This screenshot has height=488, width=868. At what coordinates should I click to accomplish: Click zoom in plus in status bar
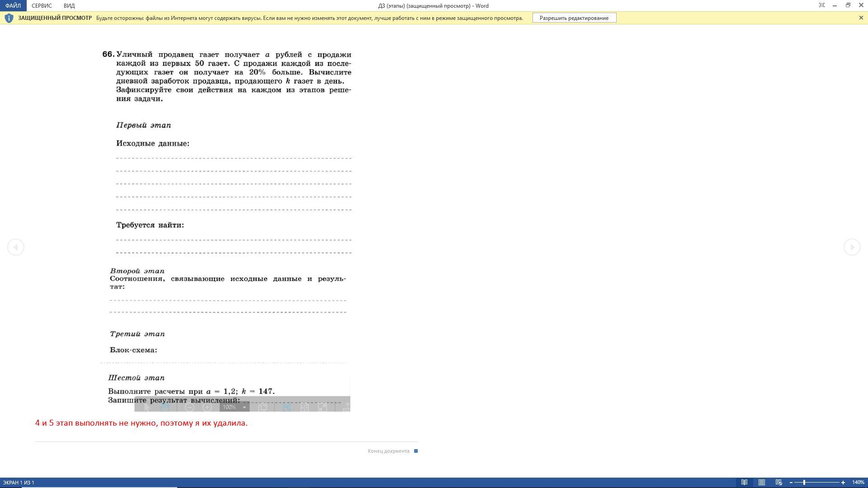(843, 483)
